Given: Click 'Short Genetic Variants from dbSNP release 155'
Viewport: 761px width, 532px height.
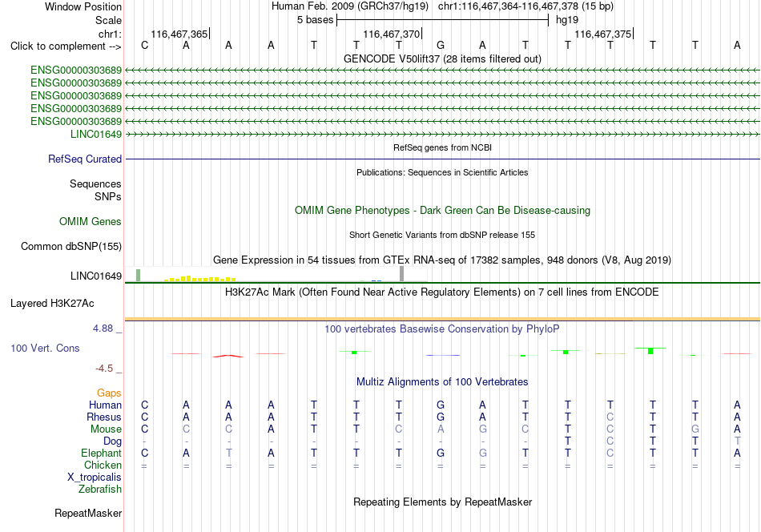Looking at the screenshot, I should point(442,235).
